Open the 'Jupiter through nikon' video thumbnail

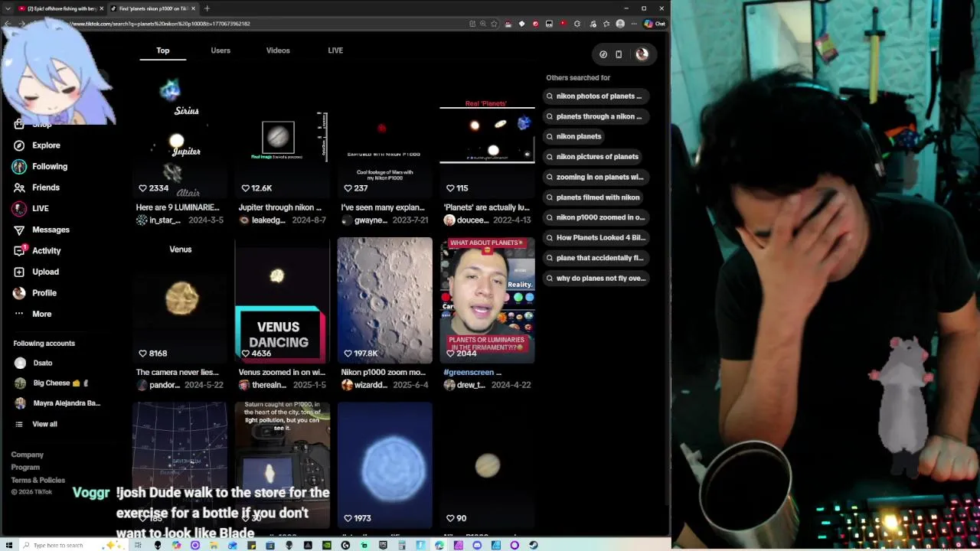click(283, 135)
